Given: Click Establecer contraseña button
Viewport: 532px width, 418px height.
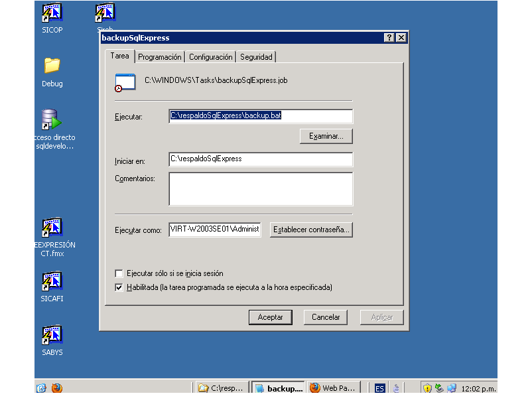Looking at the screenshot, I should (311, 230).
